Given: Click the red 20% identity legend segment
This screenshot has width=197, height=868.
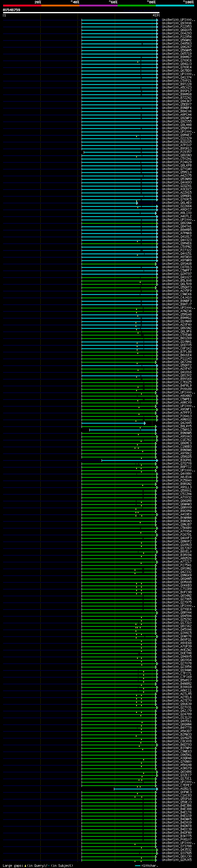Looking at the screenshot, I should click(x=22, y=6).
